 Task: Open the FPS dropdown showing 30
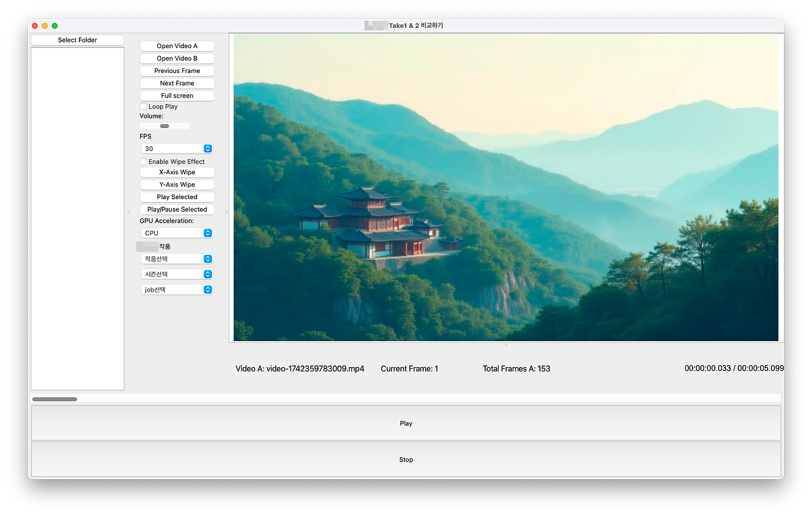(x=177, y=148)
